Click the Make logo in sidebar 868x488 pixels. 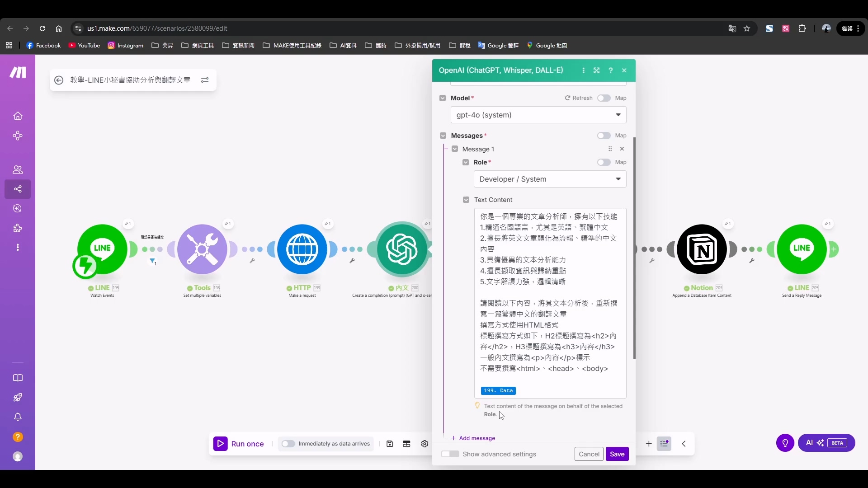(x=18, y=72)
